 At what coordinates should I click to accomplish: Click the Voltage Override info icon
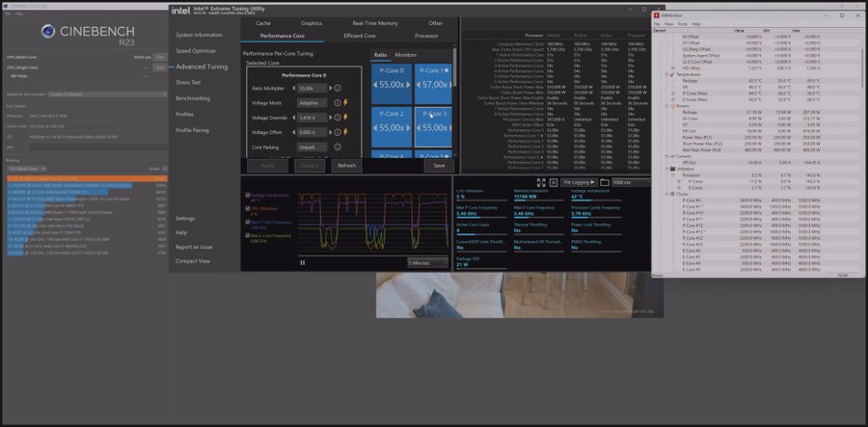point(337,117)
